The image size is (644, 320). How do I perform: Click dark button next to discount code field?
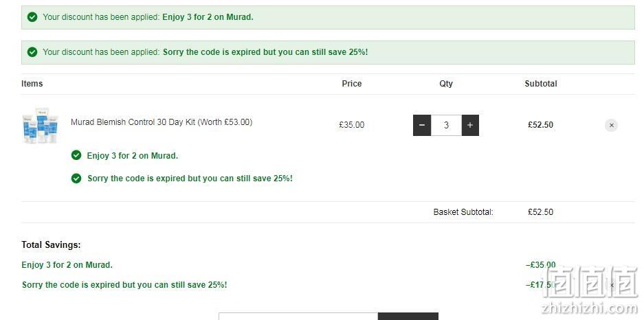(x=408, y=317)
